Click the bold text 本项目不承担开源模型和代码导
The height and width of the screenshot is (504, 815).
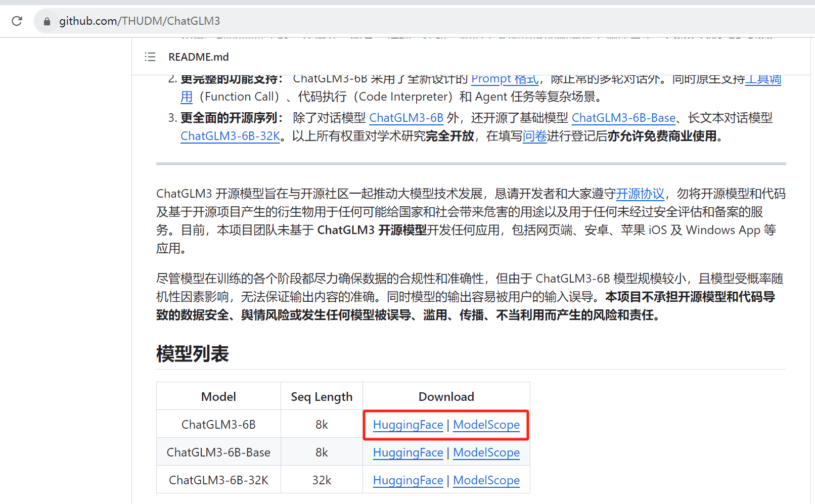pos(690,297)
